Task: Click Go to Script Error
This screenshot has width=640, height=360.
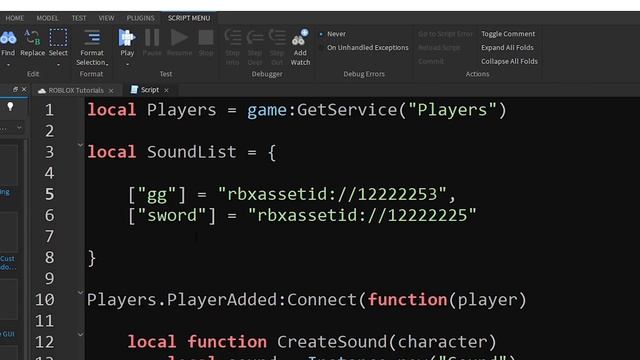Action: pyautogui.click(x=445, y=34)
